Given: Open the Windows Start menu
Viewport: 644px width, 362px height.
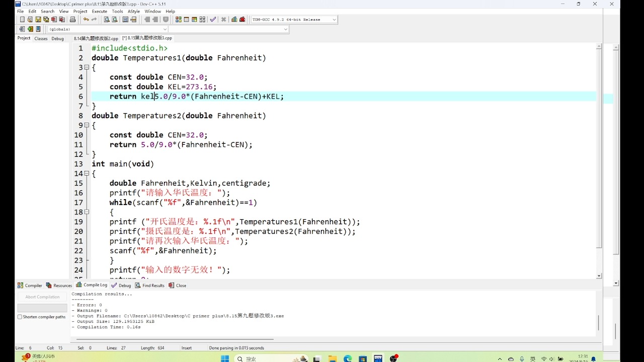Looking at the screenshot, I should coord(225,358).
